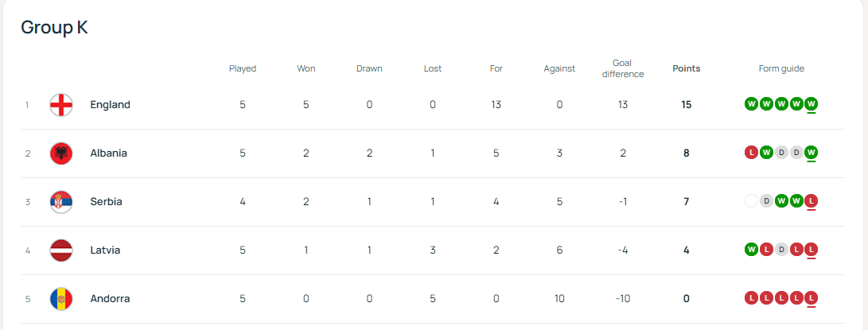868x330 pixels.
Task: Click Serbia's empty form guide circle
Action: (751, 201)
